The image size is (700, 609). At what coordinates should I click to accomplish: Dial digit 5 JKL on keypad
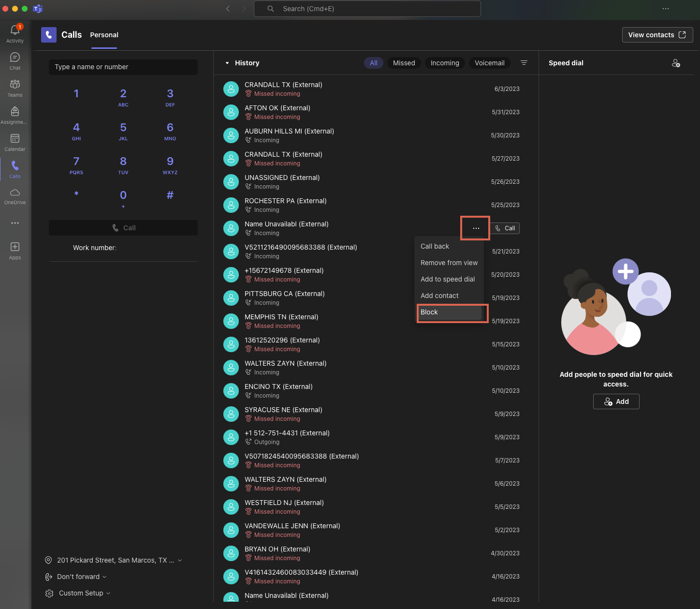(x=123, y=132)
